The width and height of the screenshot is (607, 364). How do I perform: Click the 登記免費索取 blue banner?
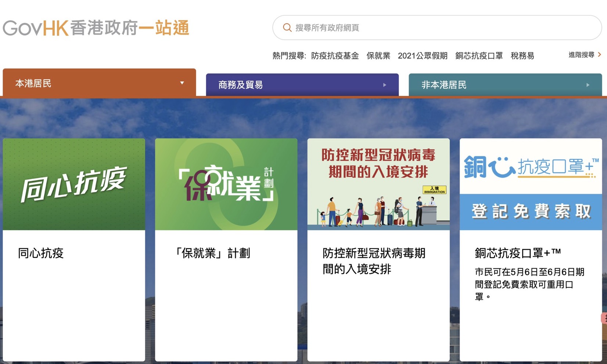(x=531, y=212)
